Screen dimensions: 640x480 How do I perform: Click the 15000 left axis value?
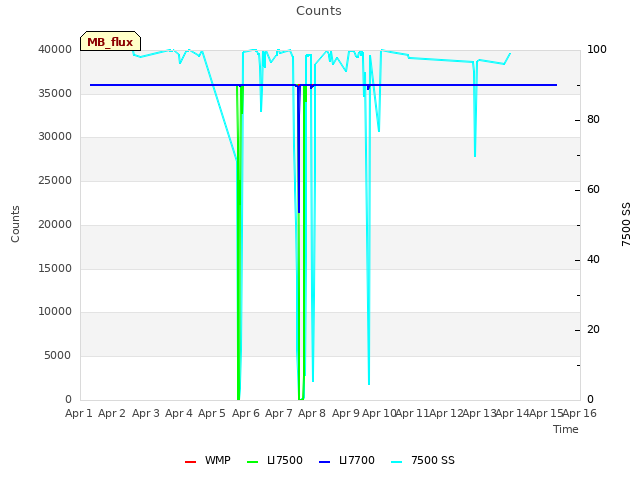pyautogui.click(x=55, y=269)
